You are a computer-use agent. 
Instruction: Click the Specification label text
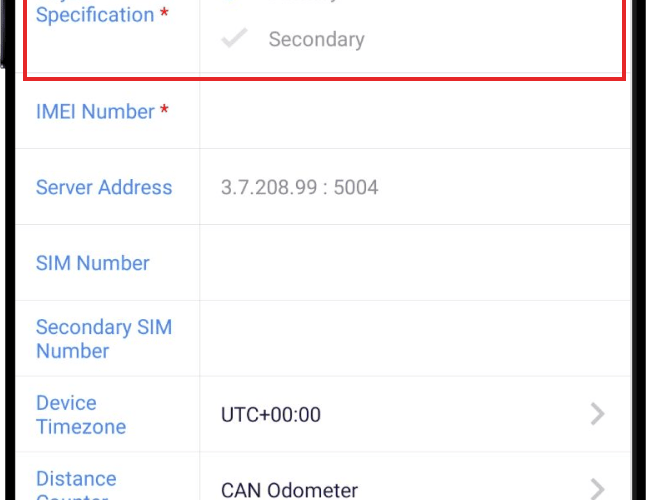point(95,16)
